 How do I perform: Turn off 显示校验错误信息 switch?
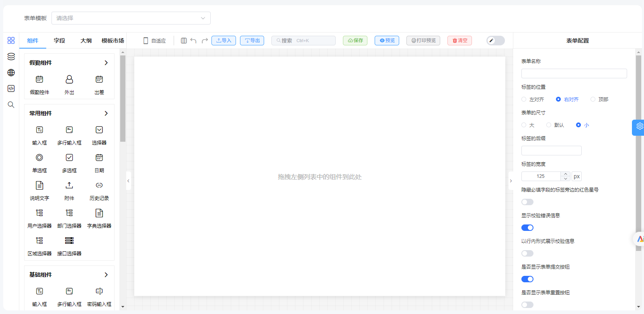coord(527,228)
